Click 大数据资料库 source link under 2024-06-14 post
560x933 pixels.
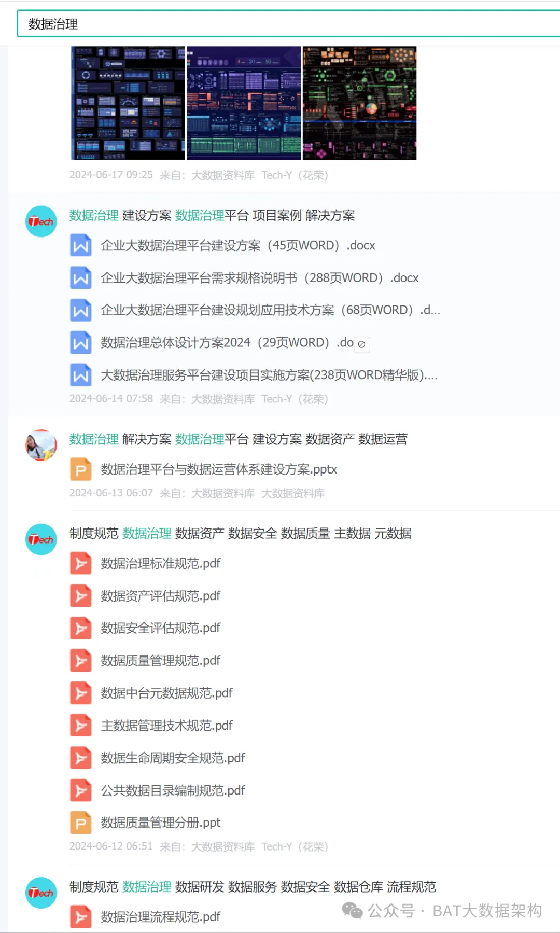(x=223, y=399)
